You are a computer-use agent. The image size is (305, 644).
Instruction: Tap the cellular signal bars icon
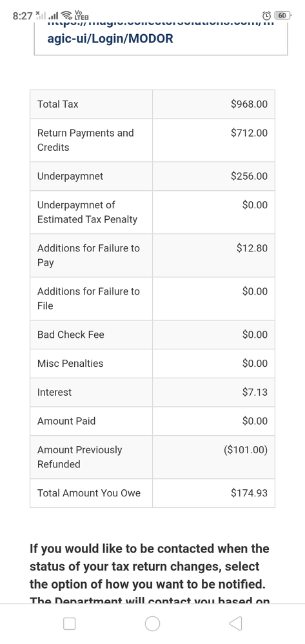(53, 16)
